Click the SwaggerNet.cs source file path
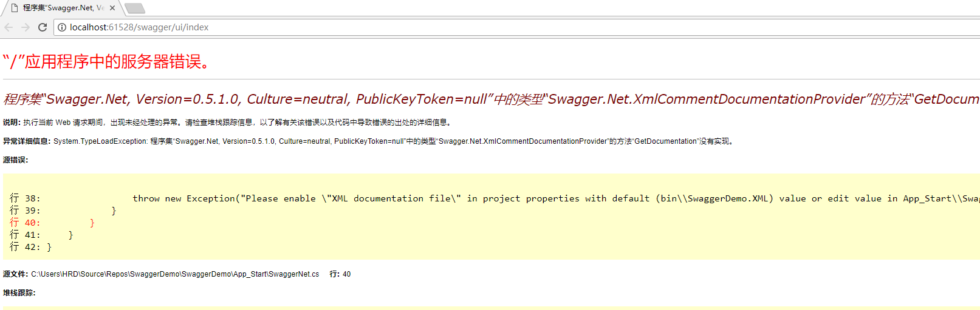 click(175, 274)
